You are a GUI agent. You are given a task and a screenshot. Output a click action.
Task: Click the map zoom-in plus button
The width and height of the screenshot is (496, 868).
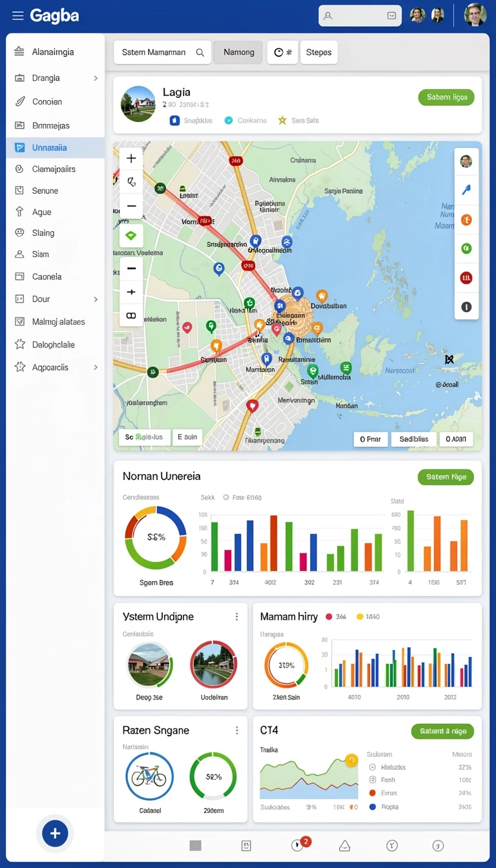coord(131,159)
